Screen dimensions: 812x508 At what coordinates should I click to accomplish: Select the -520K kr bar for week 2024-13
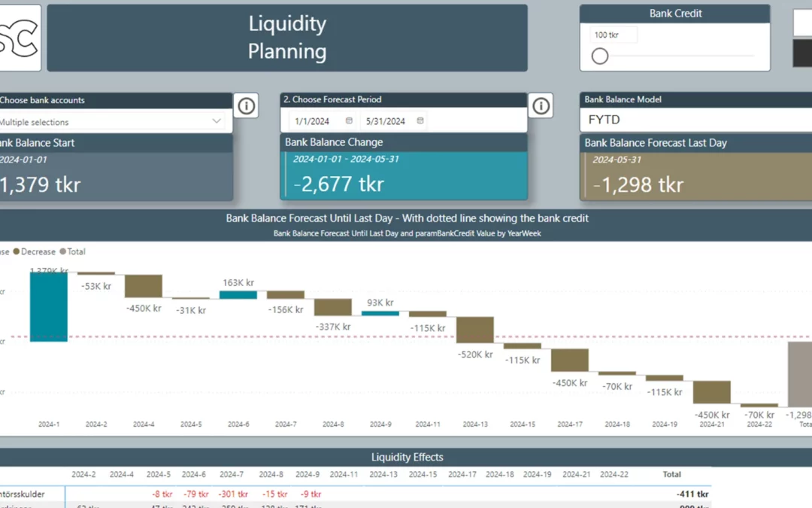pos(474,330)
